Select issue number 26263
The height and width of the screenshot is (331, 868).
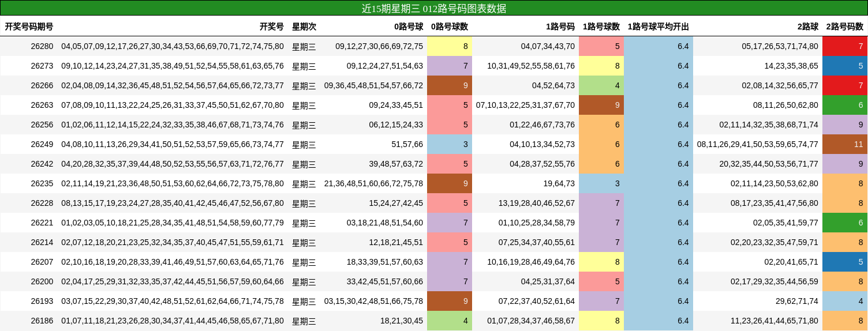click(x=42, y=105)
